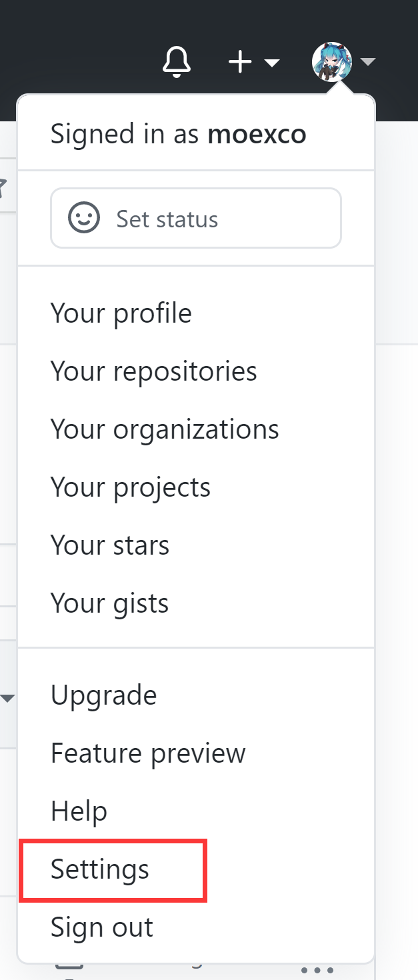Open Help
Image resolution: width=418 pixels, height=980 pixels.
79,811
